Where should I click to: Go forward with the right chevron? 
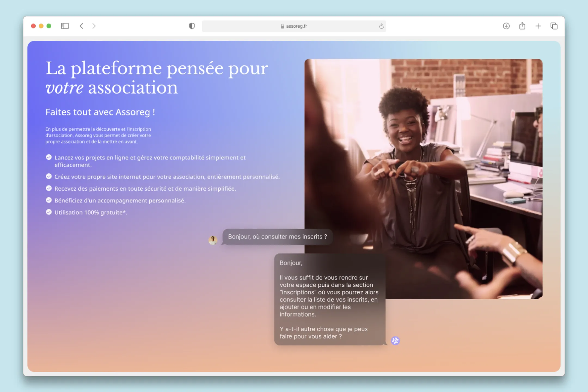coord(94,26)
